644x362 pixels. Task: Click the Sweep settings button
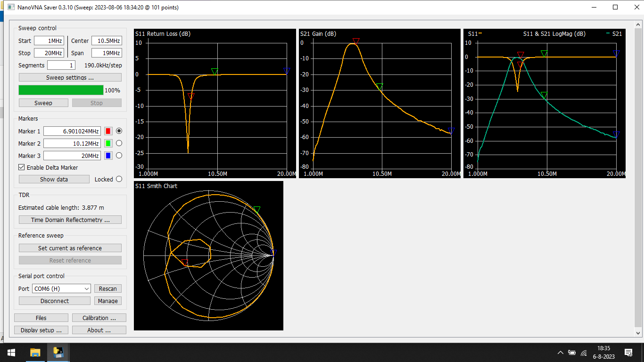point(70,77)
